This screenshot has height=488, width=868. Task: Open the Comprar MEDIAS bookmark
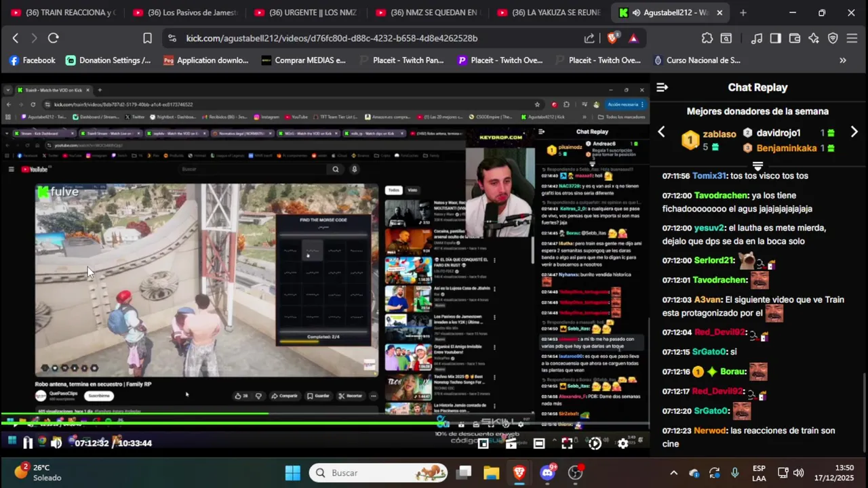tap(304, 60)
